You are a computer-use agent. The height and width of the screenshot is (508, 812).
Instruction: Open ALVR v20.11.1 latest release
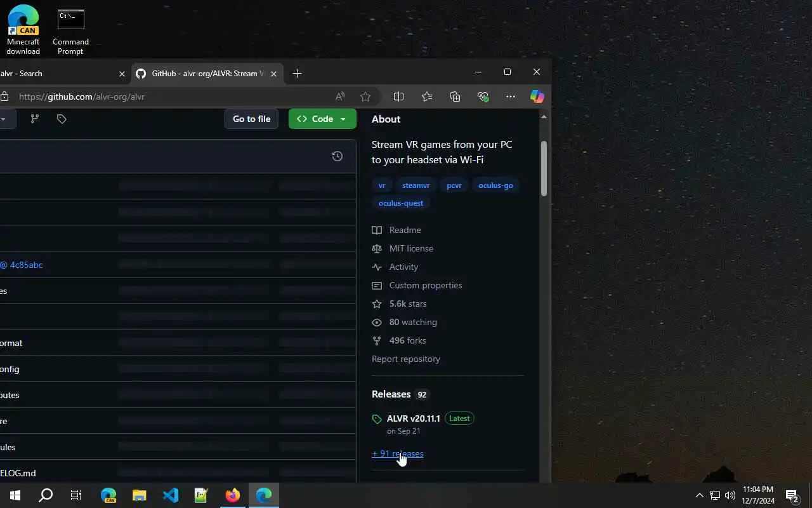(x=413, y=418)
